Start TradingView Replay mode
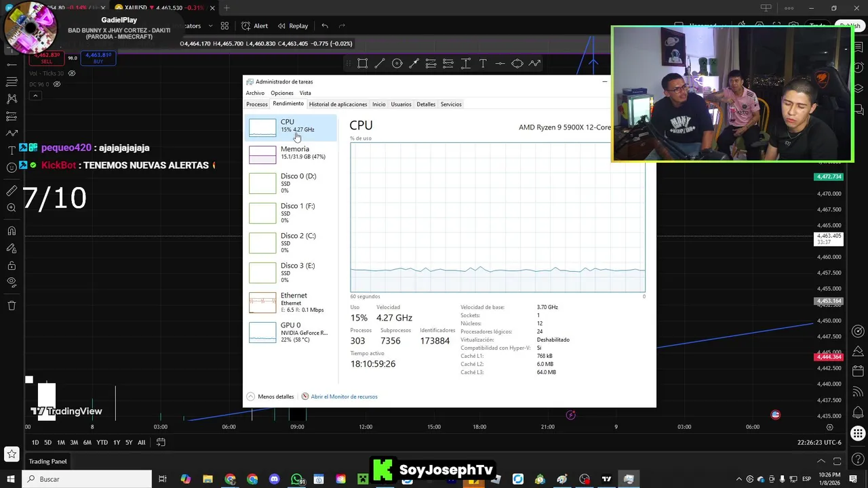This screenshot has height=488, width=868. [292, 26]
